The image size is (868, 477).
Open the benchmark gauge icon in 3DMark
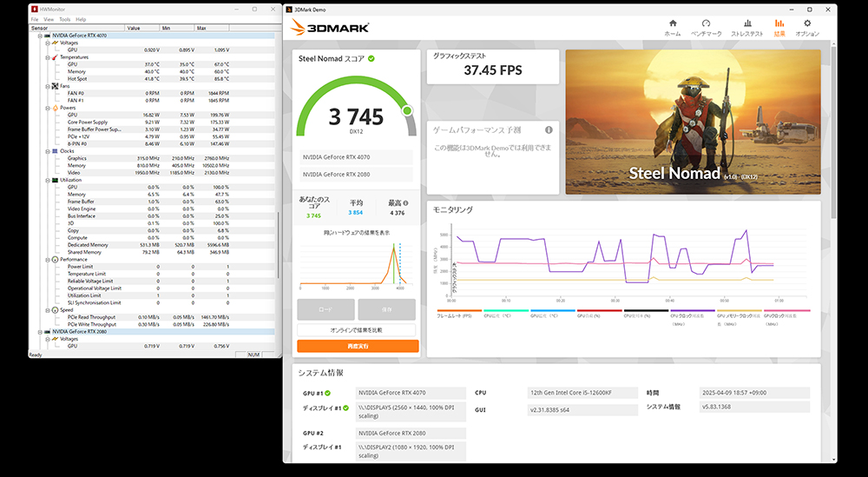(706, 23)
